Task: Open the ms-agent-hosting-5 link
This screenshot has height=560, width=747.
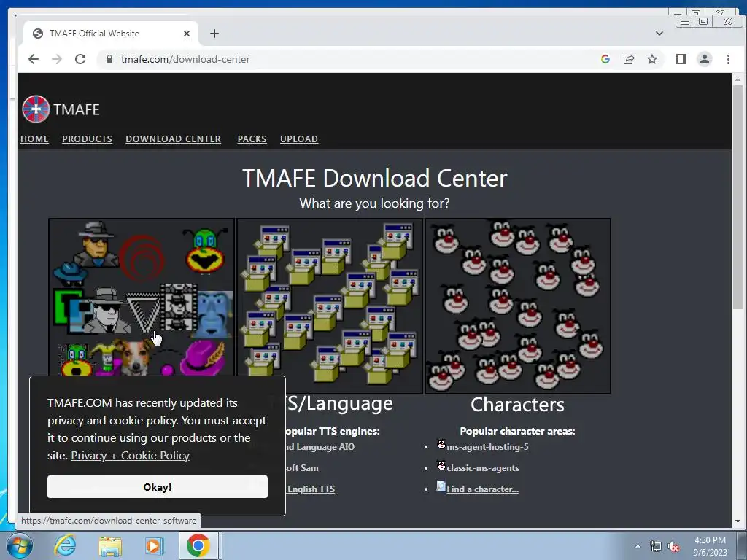Action: pos(487,447)
